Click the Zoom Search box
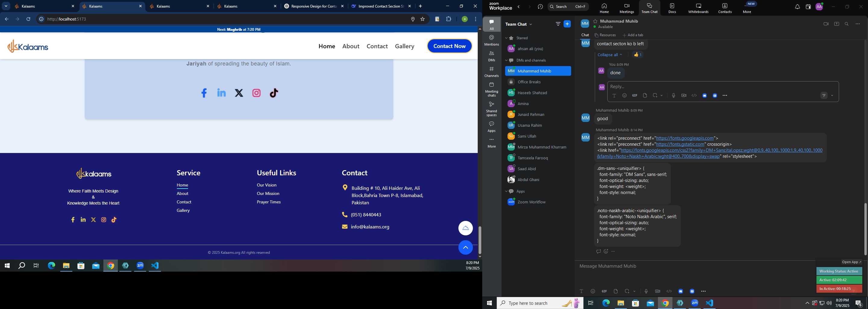868x309 pixels. pos(568,7)
